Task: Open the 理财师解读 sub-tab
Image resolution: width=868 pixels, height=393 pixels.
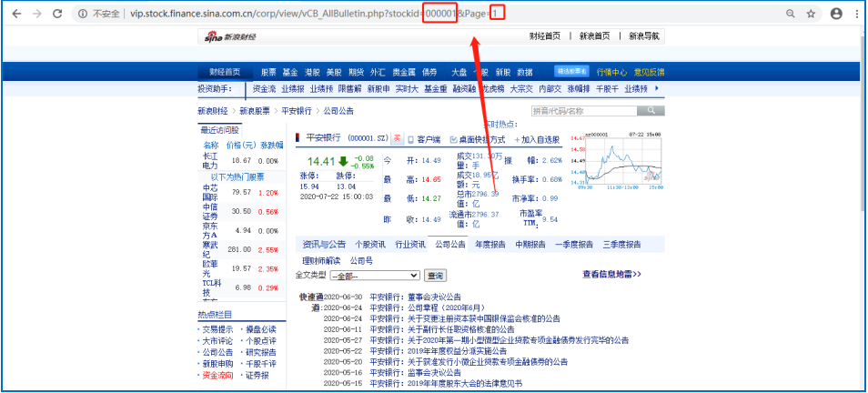Action: [321, 261]
